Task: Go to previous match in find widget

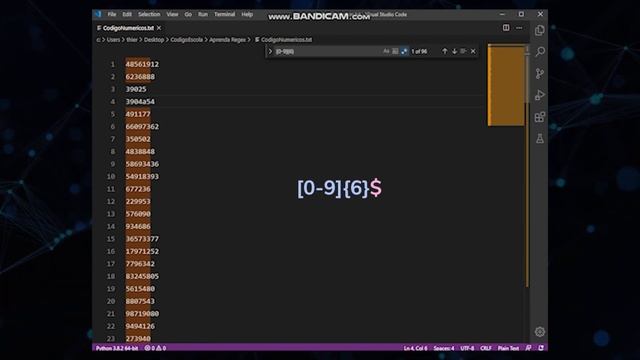Action: point(444,51)
